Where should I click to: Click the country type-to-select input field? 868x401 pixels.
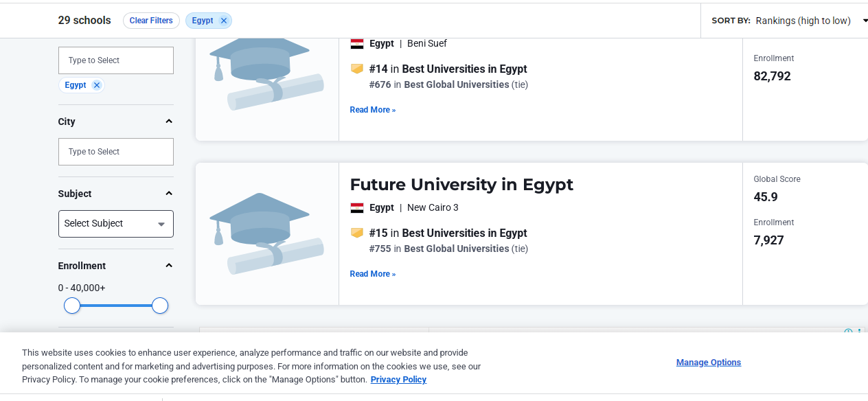click(115, 60)
